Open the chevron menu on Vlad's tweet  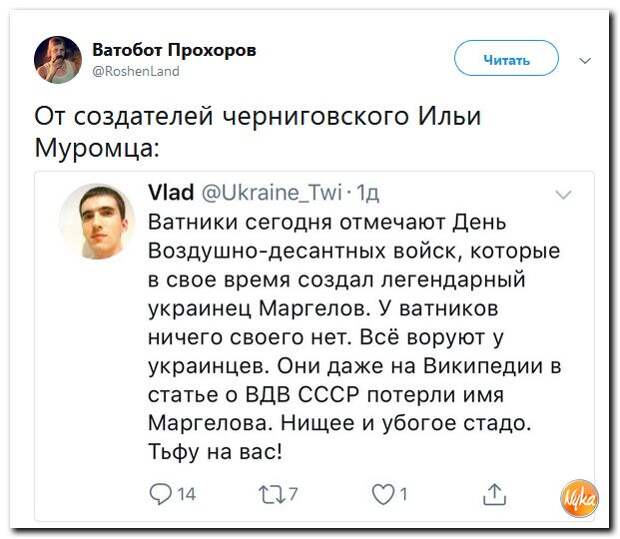[563, 194]
